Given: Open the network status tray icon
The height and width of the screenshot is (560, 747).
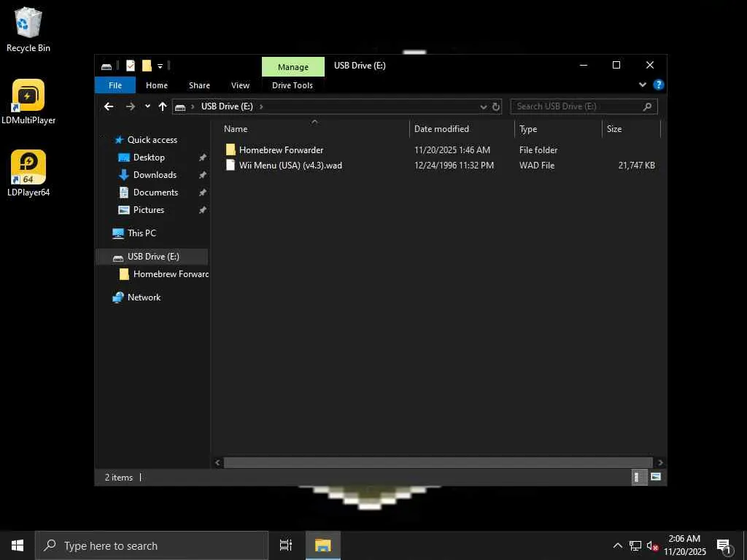Looking at the screenshot, I should 635,545.
